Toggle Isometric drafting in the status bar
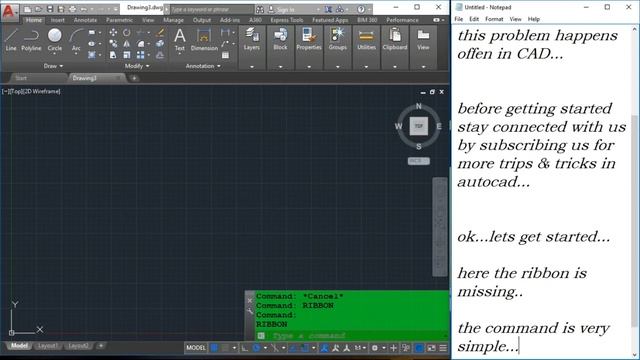The width and height of the screenshot is (640, 360). pyautogui.click(x=275, y=348)
